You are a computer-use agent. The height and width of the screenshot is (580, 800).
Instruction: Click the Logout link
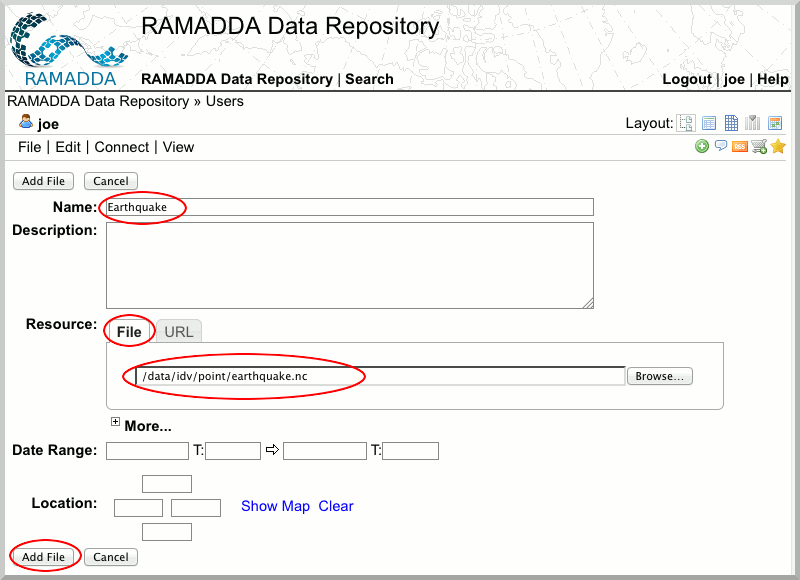(x=687, y=79)
